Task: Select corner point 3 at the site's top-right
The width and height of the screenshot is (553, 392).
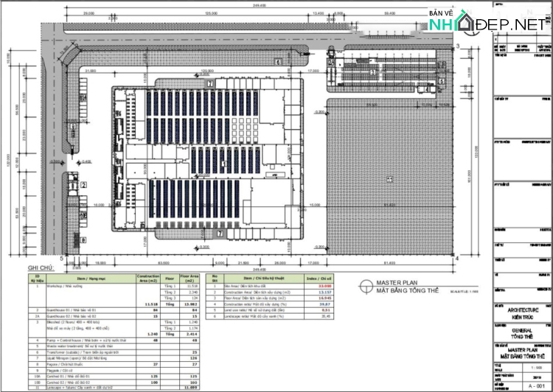Action: (458, 46)
